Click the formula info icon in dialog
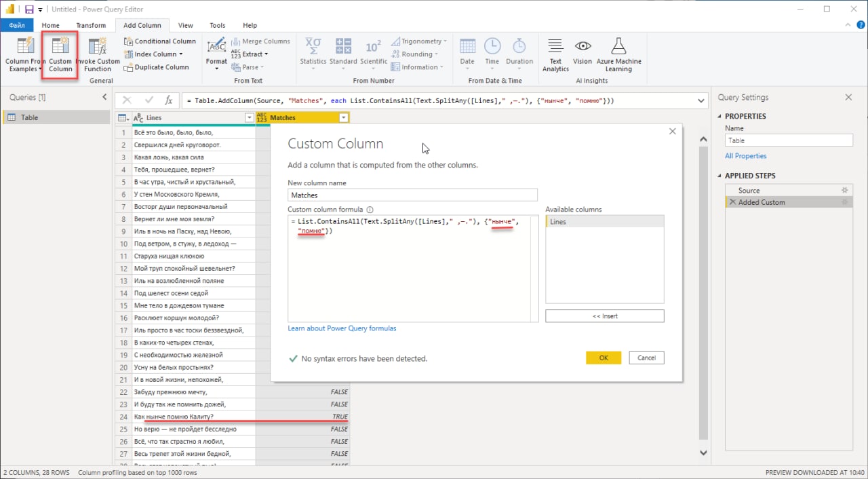868x479 pixels. pos(370,210)
